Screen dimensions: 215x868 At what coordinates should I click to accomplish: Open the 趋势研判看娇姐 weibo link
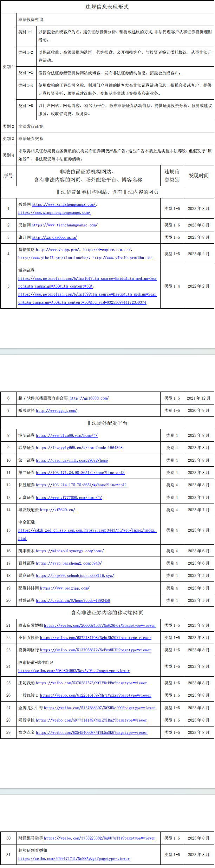pyautogui.click(x=74, y=859)
